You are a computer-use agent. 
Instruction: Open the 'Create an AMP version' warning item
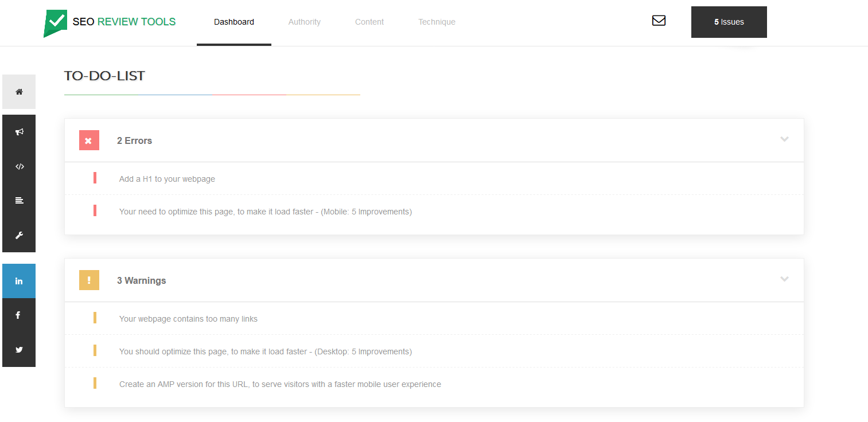pyautogui.click(x=280, y=384)
